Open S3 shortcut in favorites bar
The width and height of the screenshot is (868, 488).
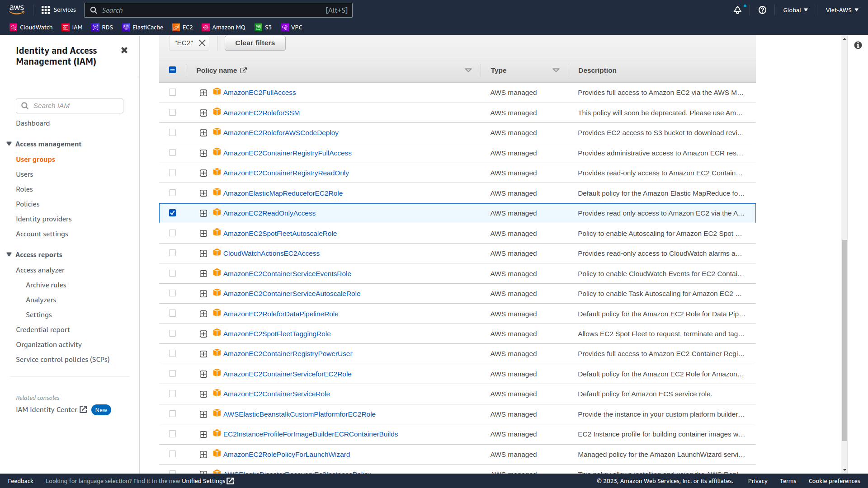[263, 27]
